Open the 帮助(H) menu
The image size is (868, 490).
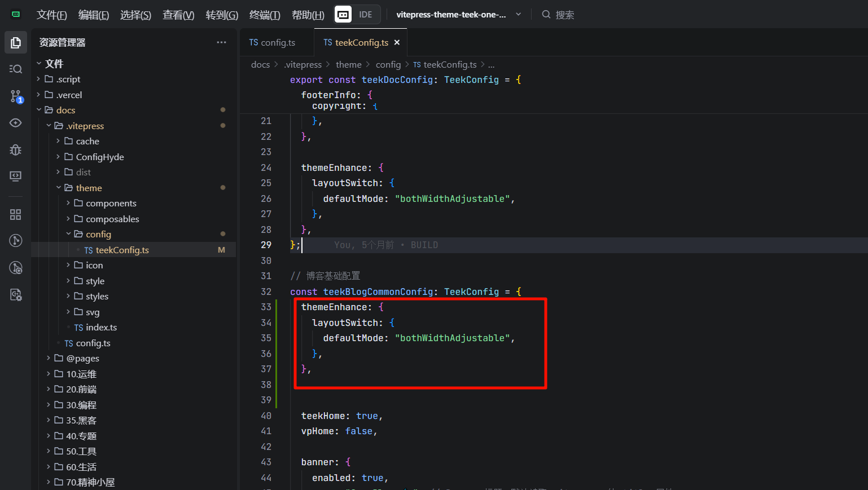308,15
